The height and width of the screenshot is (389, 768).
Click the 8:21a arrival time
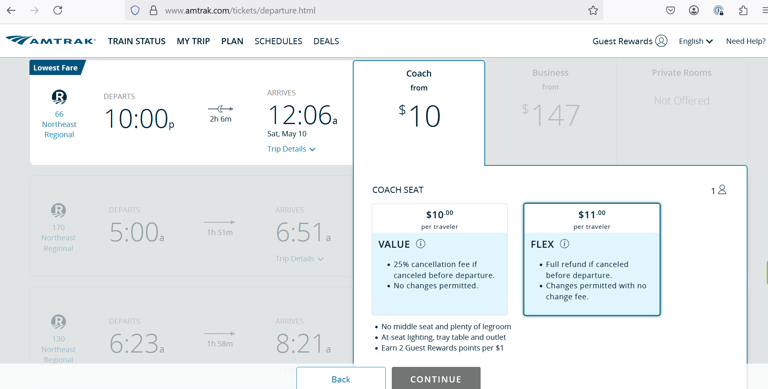[303, 343]
